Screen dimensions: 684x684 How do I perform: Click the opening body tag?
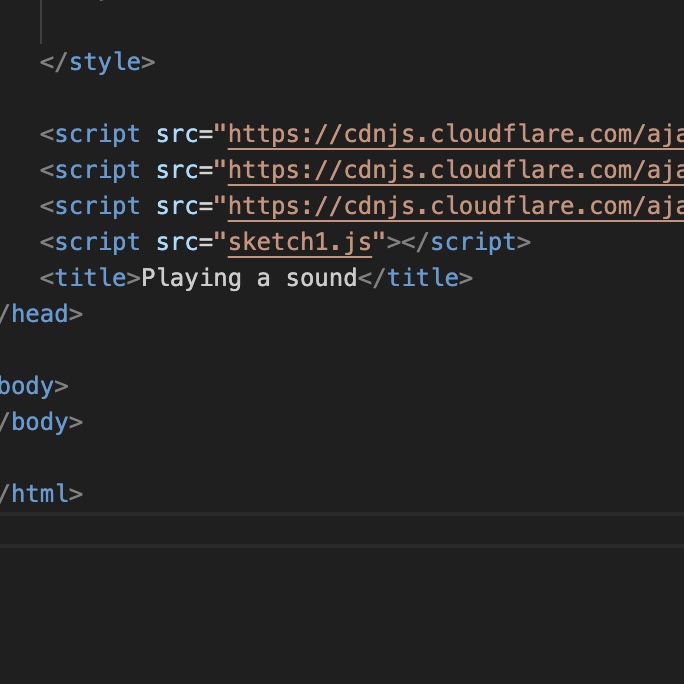34,386
